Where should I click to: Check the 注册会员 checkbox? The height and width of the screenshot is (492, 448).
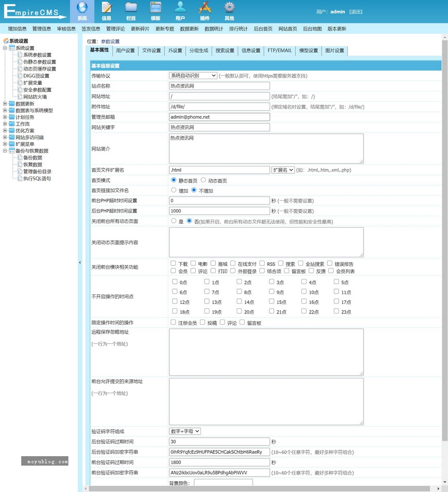coord(173,322)
